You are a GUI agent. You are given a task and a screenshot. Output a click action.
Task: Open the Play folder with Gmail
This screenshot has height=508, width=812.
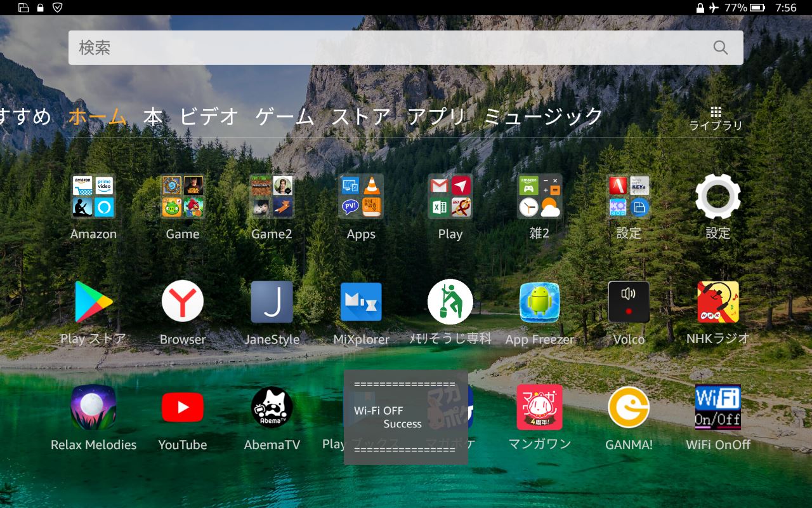pyautogui.click(x=450, y=197)
